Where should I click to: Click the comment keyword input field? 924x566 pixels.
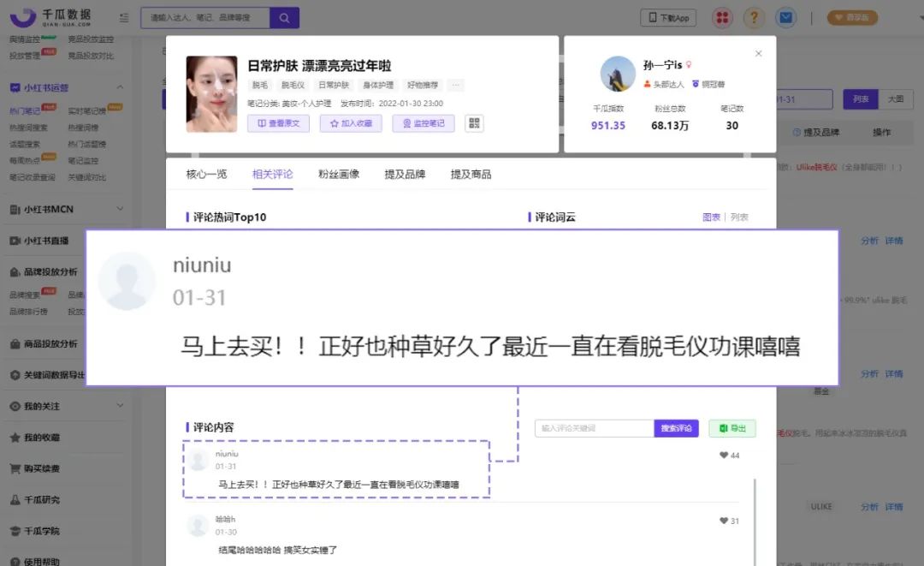click(x=593, y=427)
